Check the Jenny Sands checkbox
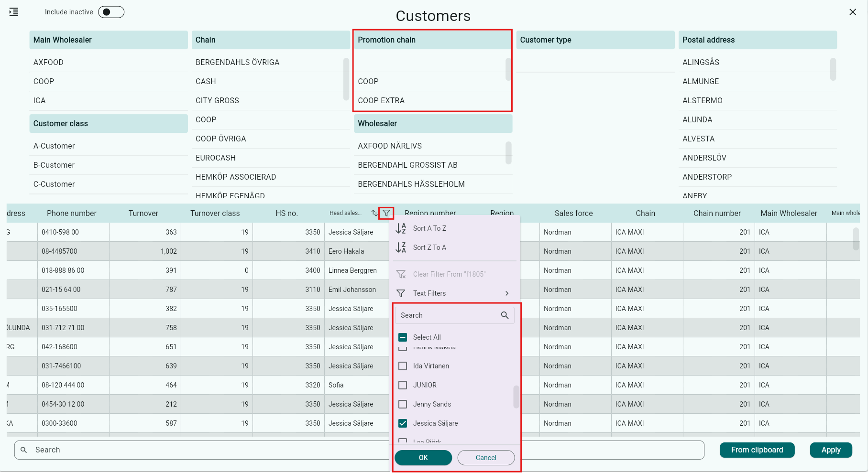The image size is (868, 473). [403, 404]
